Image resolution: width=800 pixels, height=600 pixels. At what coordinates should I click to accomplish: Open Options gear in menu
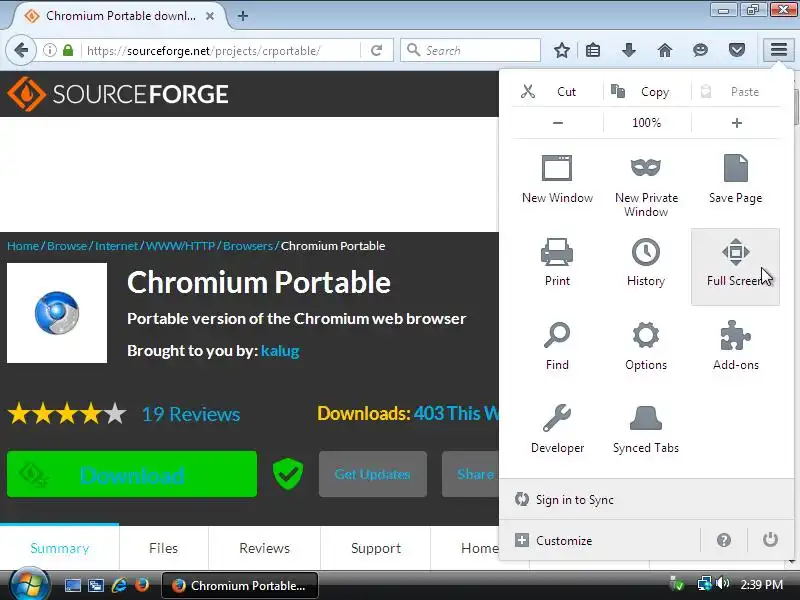point(646,346)
